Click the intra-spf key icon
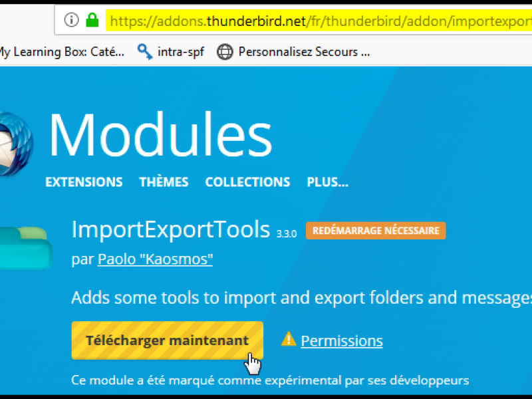Image resolution: width=532 pixels, height=399 pixels. click(145, 52)
